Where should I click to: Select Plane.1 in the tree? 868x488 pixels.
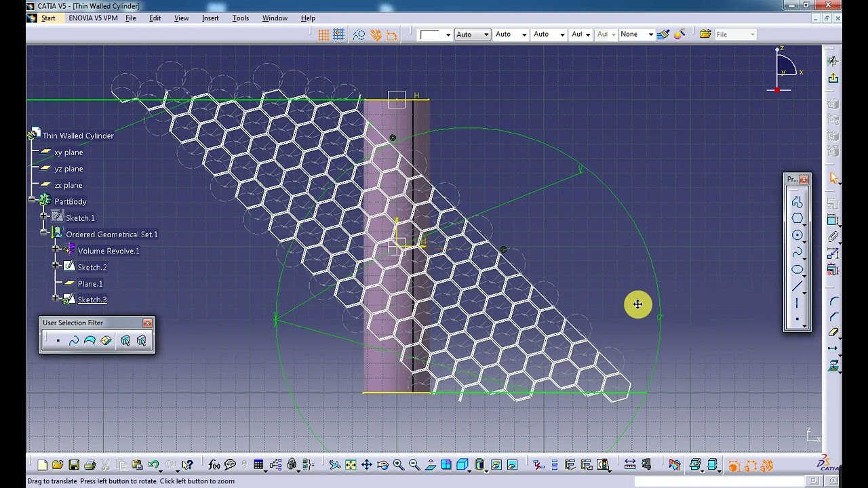(x=90, y=284)
